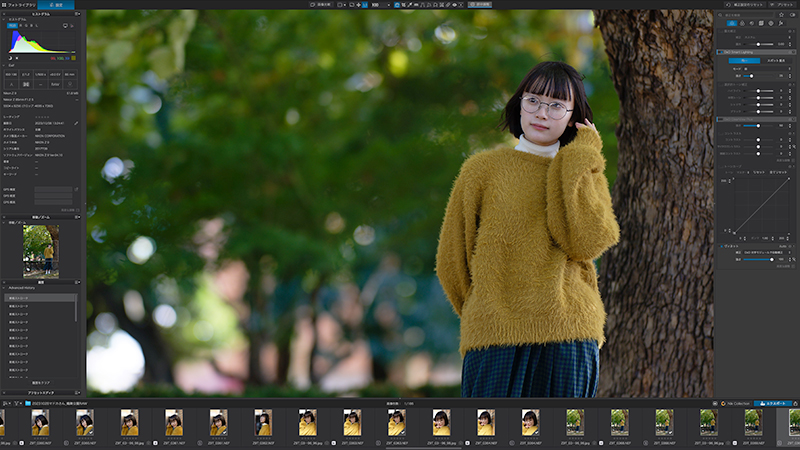800x450 pixels.
Task: Adjust the exposure intensity slider
Action: click(x=759, y=44)
